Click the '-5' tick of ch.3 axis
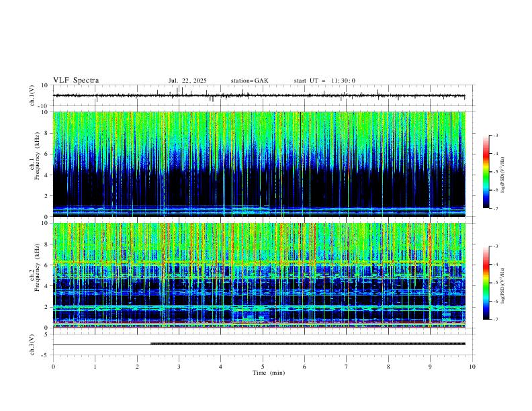 [x=46, y=355]
